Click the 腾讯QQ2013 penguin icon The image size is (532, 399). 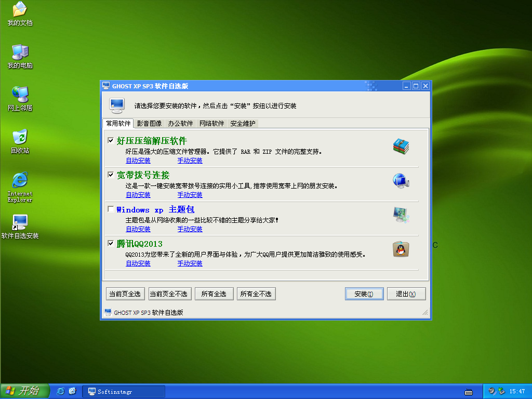tap(400, 249)
